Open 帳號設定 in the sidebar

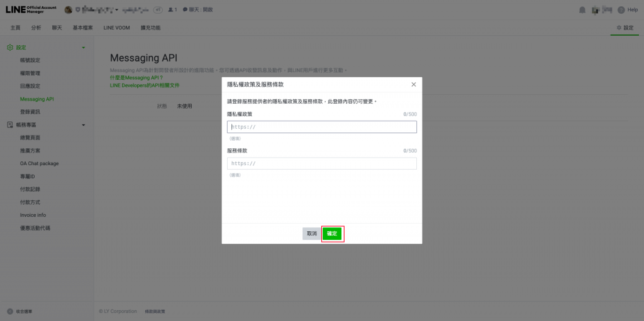[30, 60]
